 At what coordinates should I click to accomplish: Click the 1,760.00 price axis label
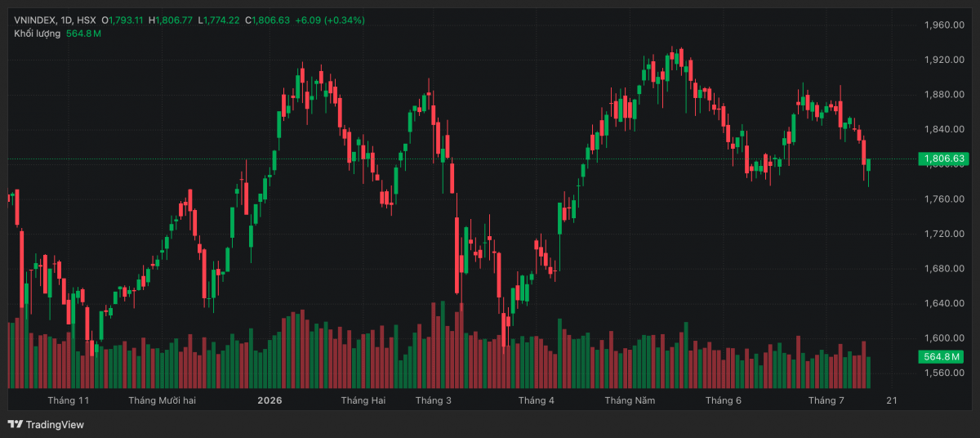[x=943, y=199]
